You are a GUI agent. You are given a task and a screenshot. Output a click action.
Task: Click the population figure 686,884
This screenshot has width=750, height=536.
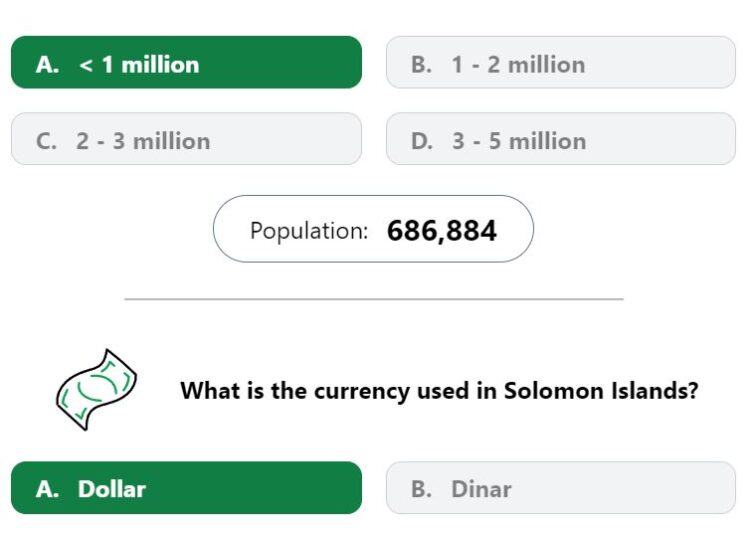pos(442,231)
